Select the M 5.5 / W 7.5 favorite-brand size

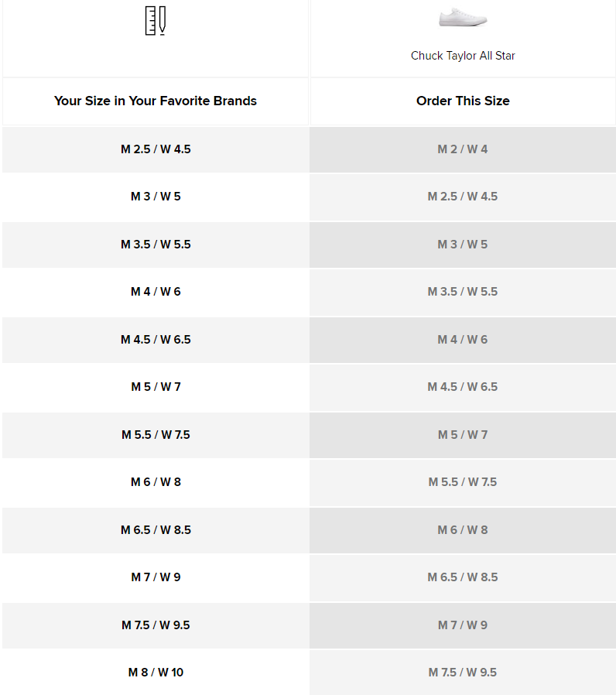pos(156,435)
